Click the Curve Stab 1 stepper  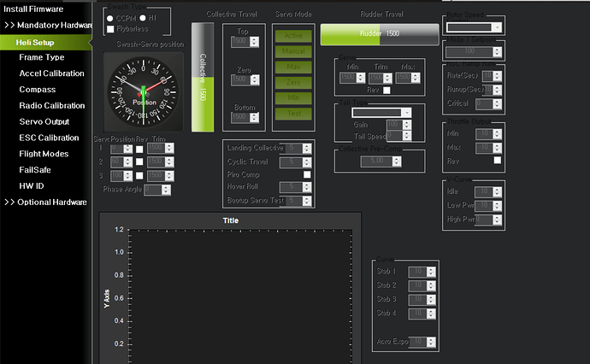[422, 272]
